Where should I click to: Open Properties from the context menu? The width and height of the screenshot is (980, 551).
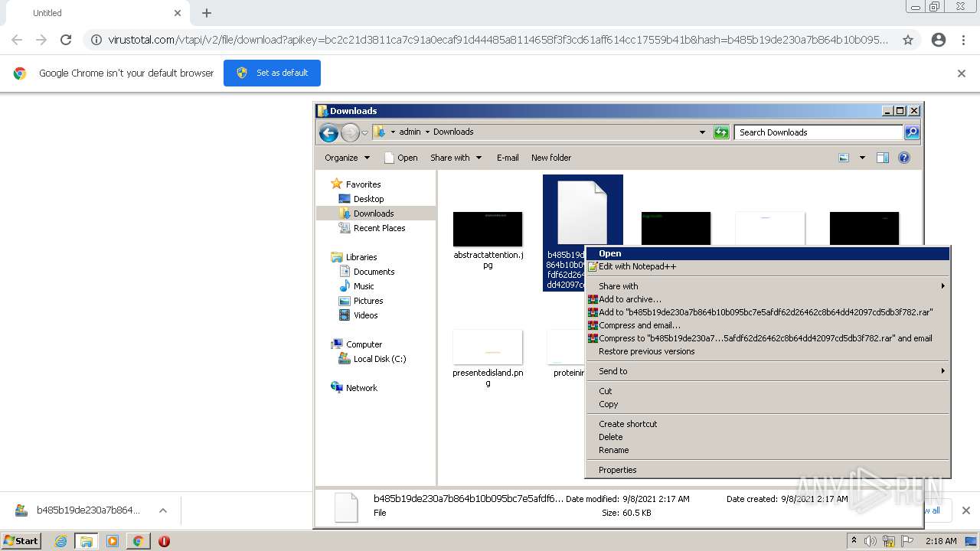click(767, 470)
